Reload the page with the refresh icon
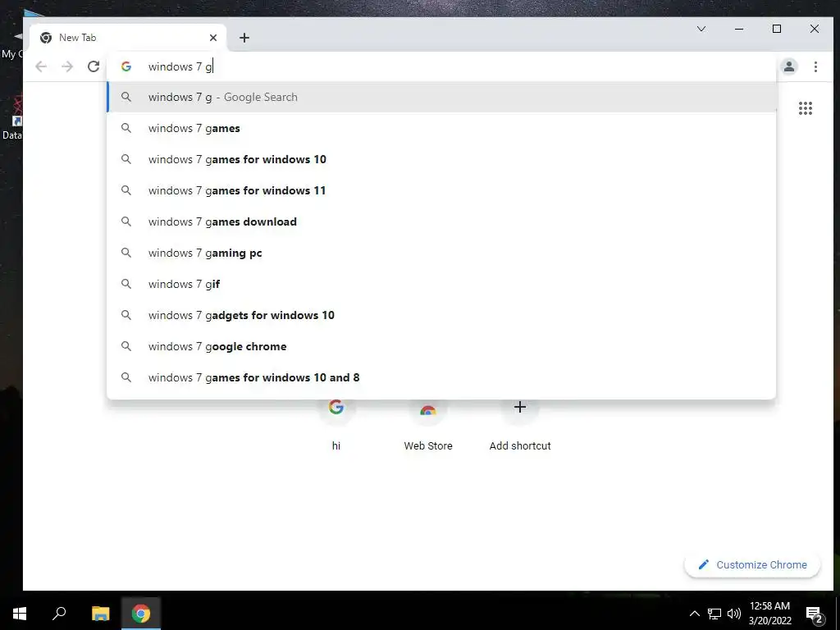The height and width of the screenshot is (630, 840). point(94,66)
